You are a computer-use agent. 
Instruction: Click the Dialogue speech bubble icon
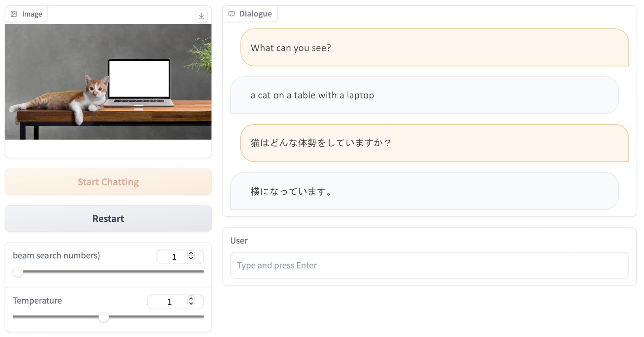pyautogui.click(x=232, y=14)
